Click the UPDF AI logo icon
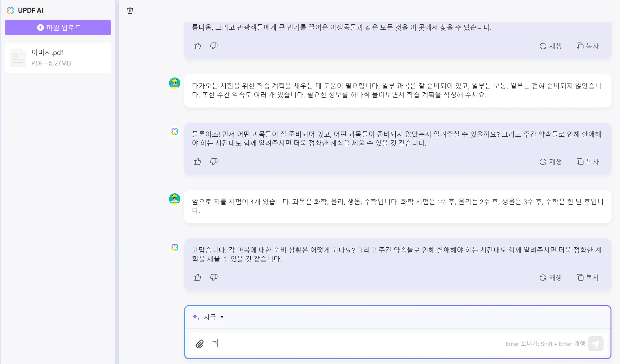This screenshot has height=364, width=620. pos(10,10)
